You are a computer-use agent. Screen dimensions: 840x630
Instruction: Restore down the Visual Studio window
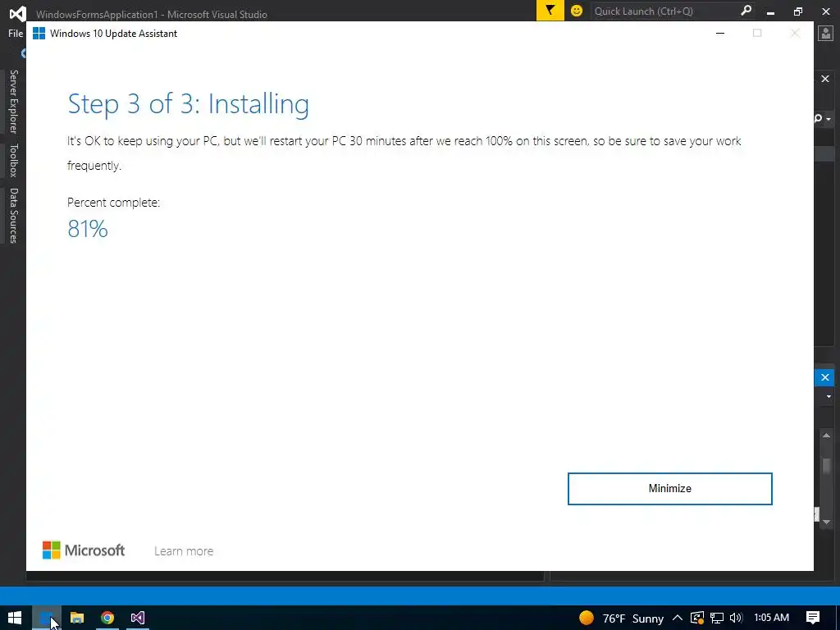click(x=798, y=11)
